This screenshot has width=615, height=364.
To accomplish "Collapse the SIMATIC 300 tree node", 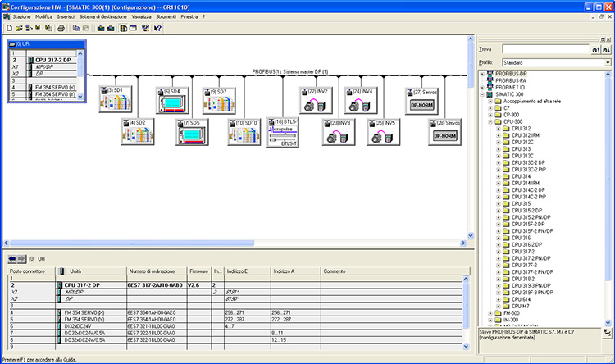I will pos(482,94).
